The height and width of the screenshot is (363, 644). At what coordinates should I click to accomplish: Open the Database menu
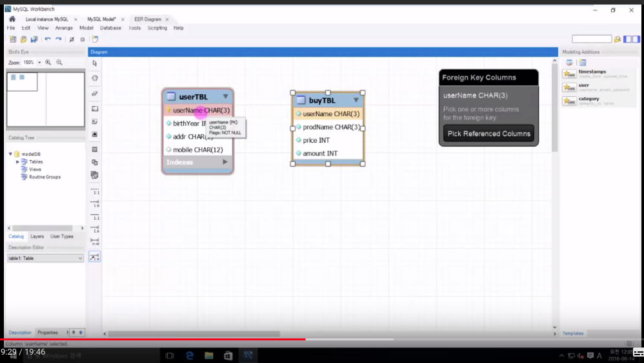pyautogui.click(x=110, y=28)
